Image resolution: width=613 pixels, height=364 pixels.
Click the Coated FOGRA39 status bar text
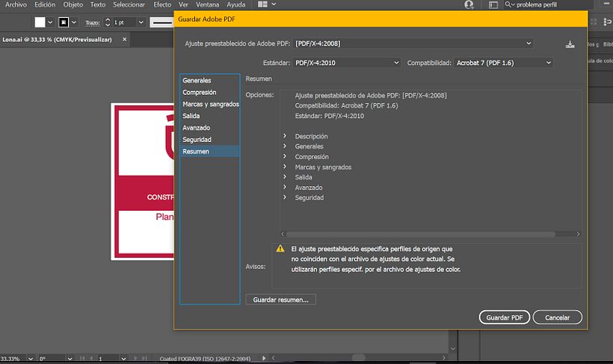click(205, 359)
